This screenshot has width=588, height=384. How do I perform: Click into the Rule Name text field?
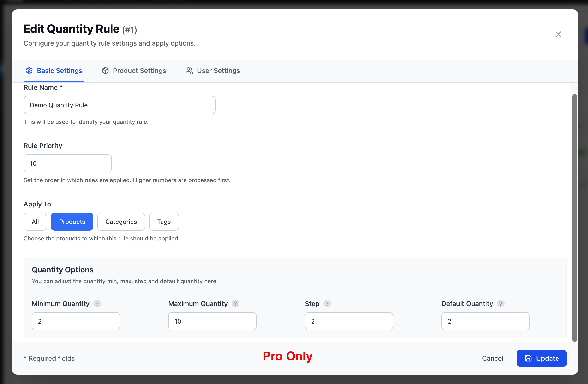click(119, 105)
